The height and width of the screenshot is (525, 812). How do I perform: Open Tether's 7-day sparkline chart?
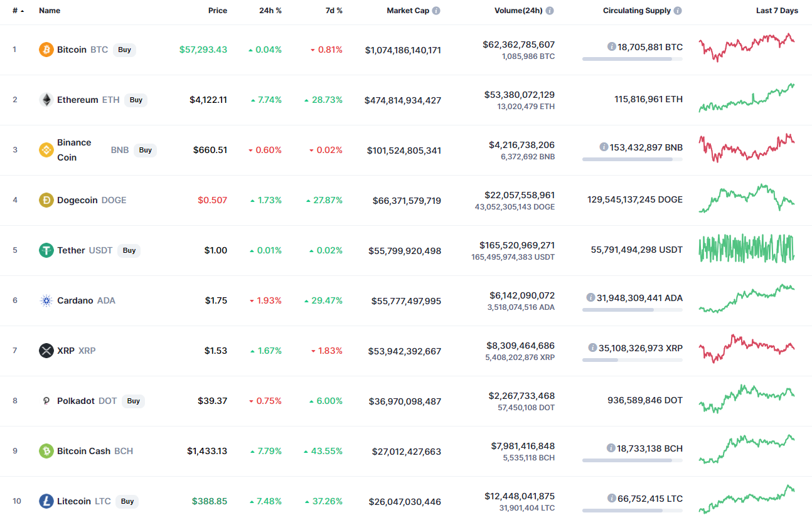click(x=747, y=248)
